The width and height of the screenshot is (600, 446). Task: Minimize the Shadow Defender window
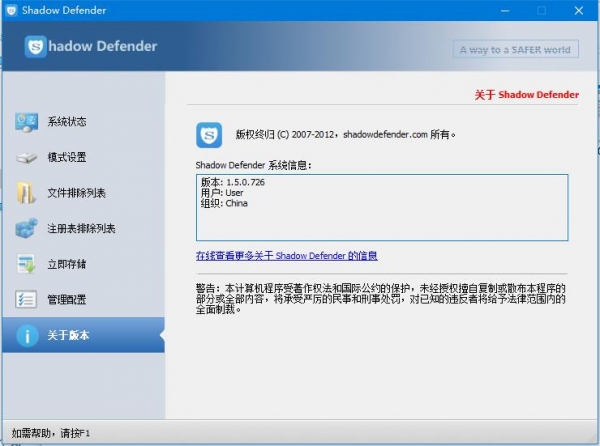505,11
